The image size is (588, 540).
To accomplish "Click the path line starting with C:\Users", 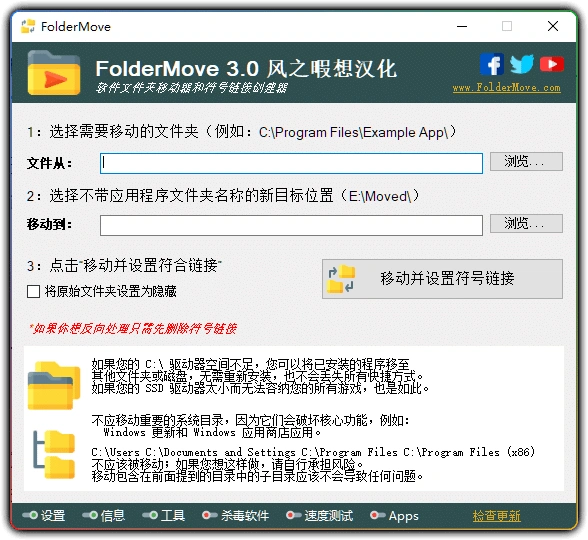I will pos(313,452).
